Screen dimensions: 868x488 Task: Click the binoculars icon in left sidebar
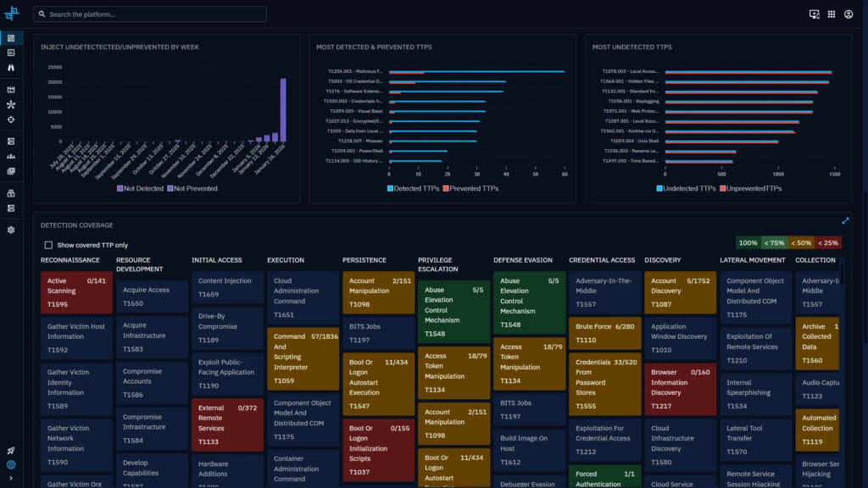[x=11, y=66]
